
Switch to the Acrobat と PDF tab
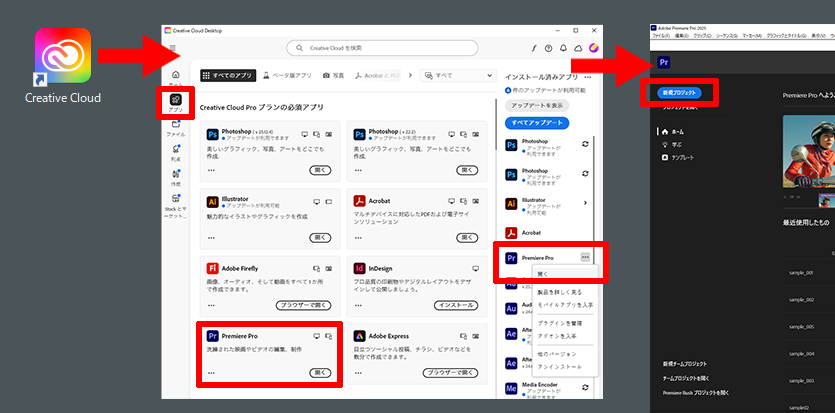[377, 76]
